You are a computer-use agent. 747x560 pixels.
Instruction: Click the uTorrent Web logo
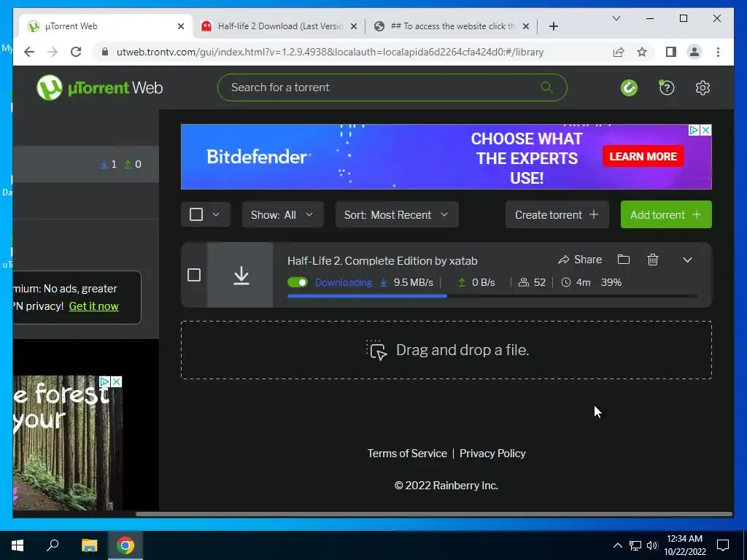click(x=99, y=87)
